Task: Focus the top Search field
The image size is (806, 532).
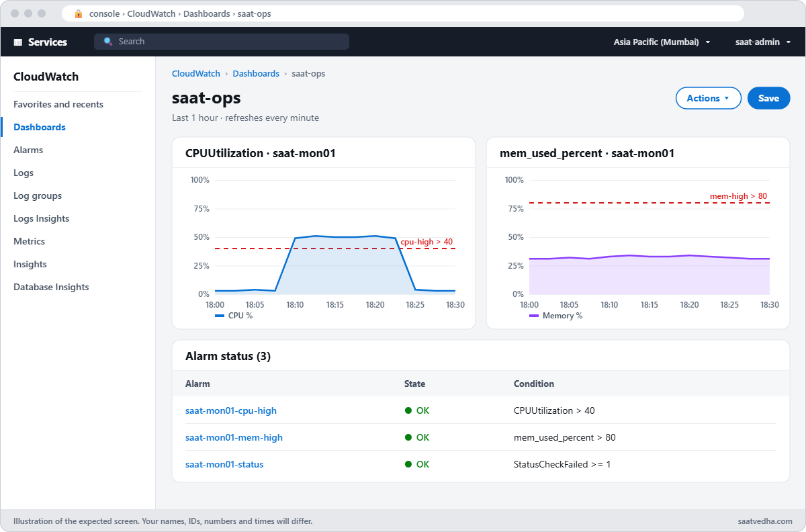Action: point(222,42)
